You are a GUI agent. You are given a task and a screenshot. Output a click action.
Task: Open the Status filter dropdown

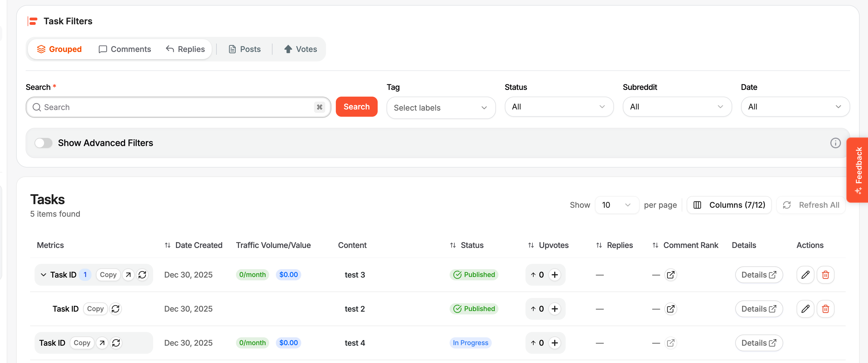click(x=559, y=107)
